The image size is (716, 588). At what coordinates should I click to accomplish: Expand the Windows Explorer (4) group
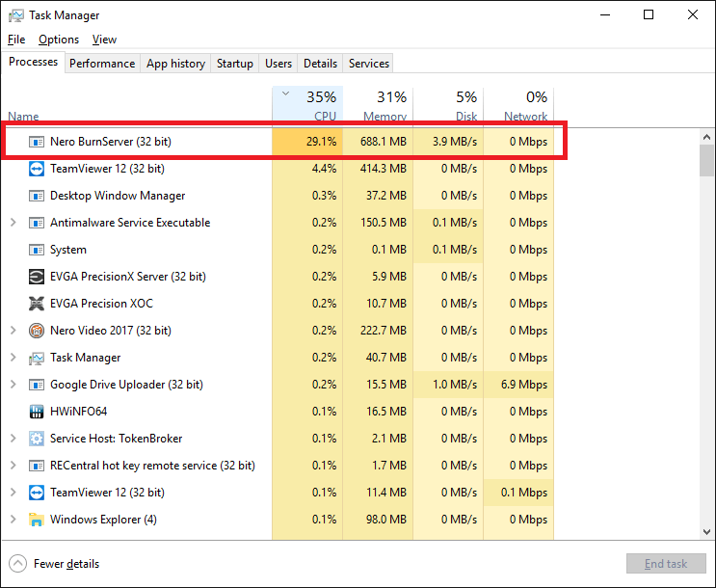point(13,519)
